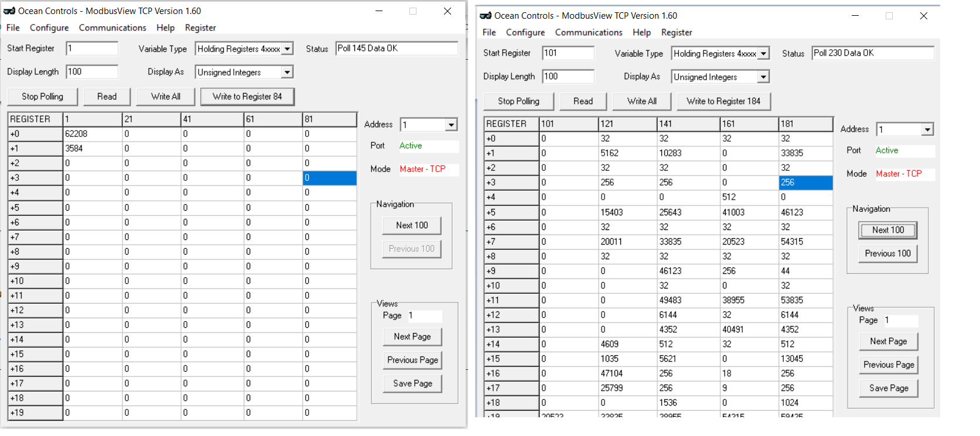Click Write All in the left window
Image resolution: width=980 pixels, height=436 pixels.
click(x=166, y=97)
